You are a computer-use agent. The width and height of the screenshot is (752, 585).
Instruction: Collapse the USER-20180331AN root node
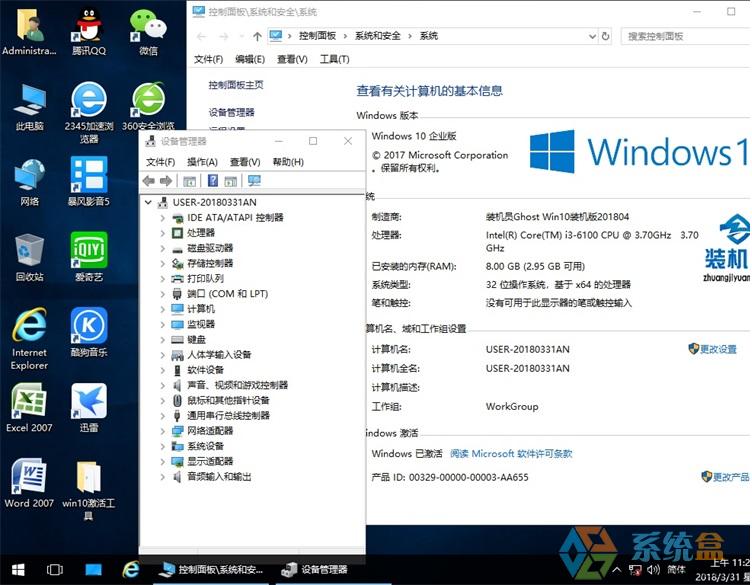[149, 202]
